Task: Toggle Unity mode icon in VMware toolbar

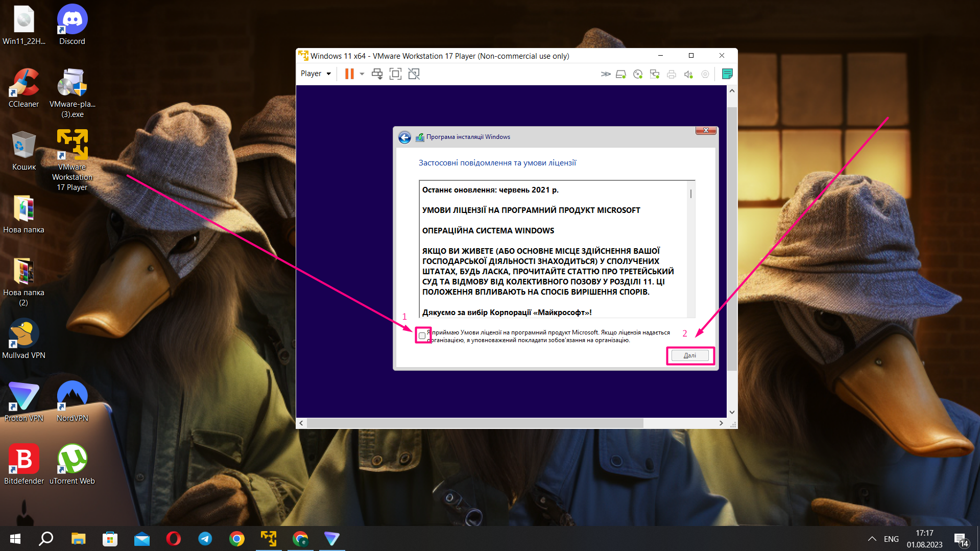Action: pos(414,74)
